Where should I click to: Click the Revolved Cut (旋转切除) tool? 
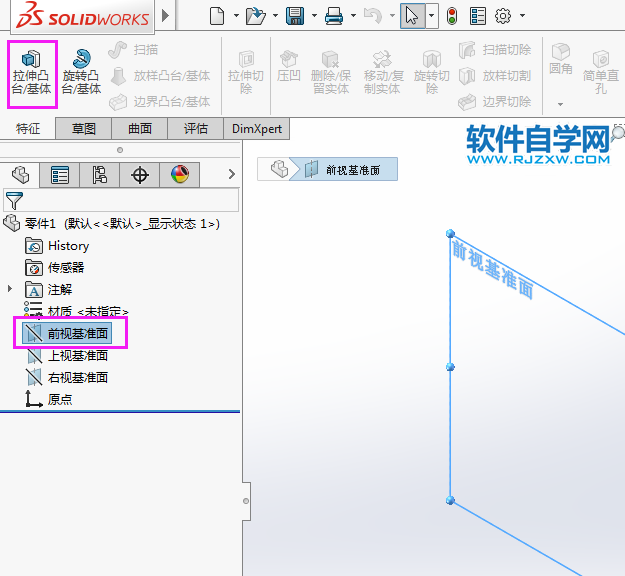pyautogui.click(x=432, y=73)
